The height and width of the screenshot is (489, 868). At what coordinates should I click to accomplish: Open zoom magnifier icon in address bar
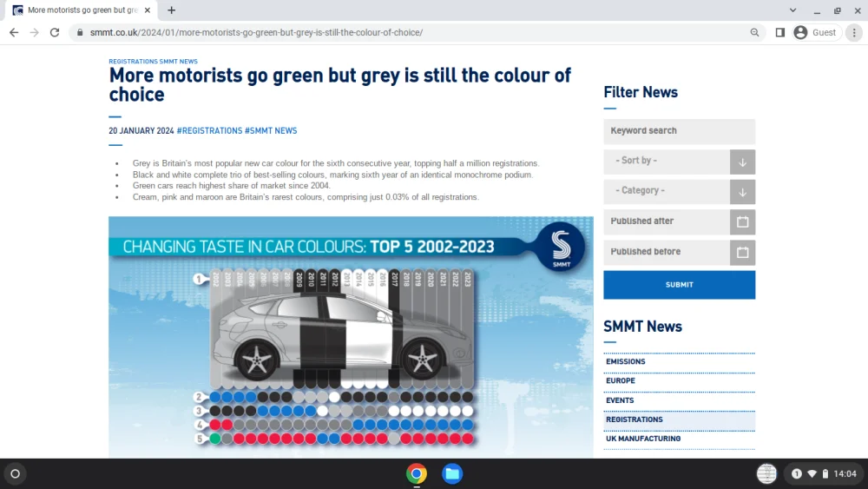[754, 33]
